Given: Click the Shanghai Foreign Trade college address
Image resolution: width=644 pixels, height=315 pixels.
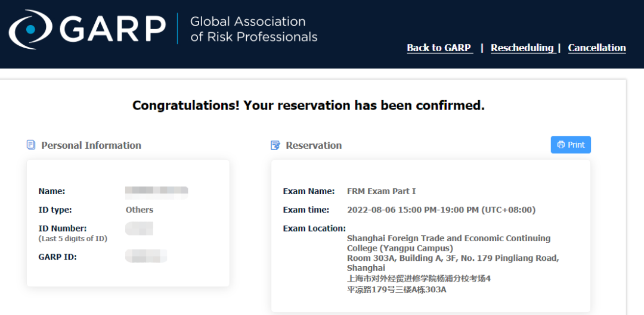Looking at the screenshot, I should pos(448,243).
